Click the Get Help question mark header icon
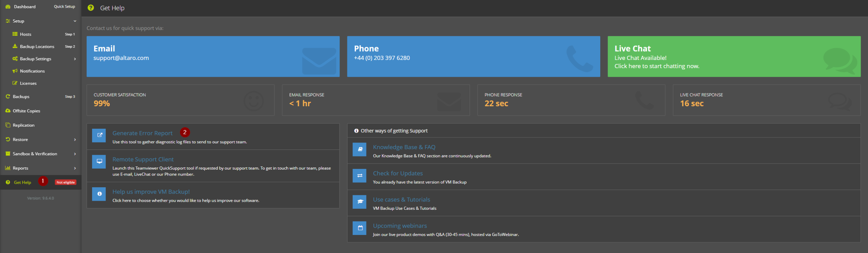The height and width of the screenshot is (253, 868). click(91, 8)
